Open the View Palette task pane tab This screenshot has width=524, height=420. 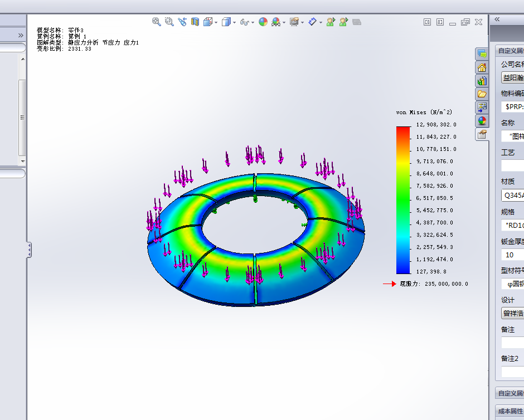(x=482, y=108)
